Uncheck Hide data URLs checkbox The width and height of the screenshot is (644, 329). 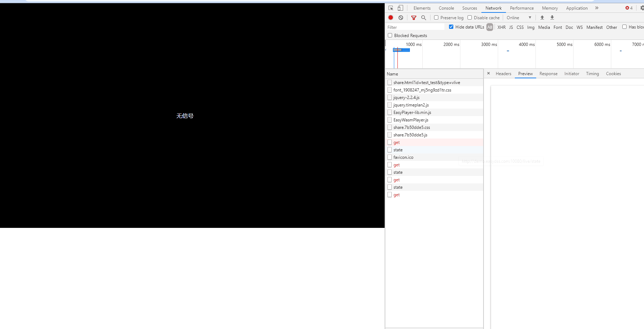coord(451,27)
